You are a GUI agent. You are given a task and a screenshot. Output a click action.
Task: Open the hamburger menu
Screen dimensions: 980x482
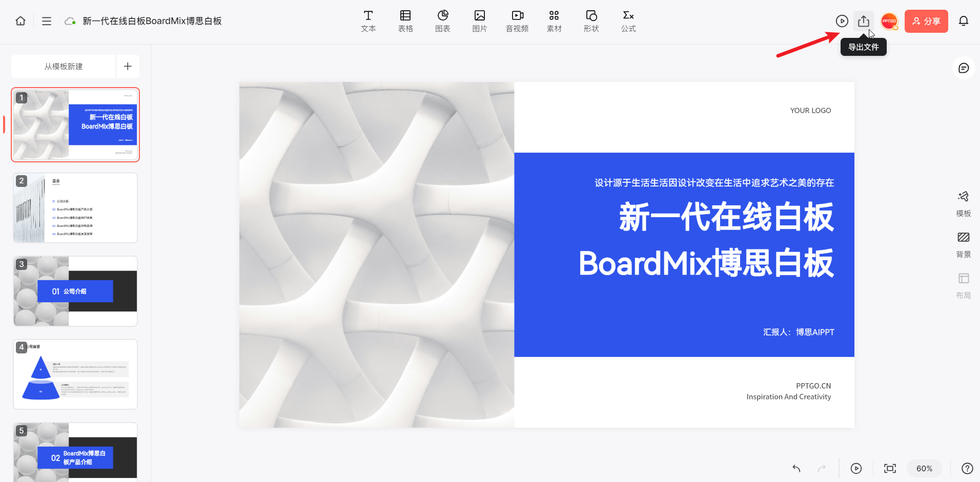click(47, 21)
